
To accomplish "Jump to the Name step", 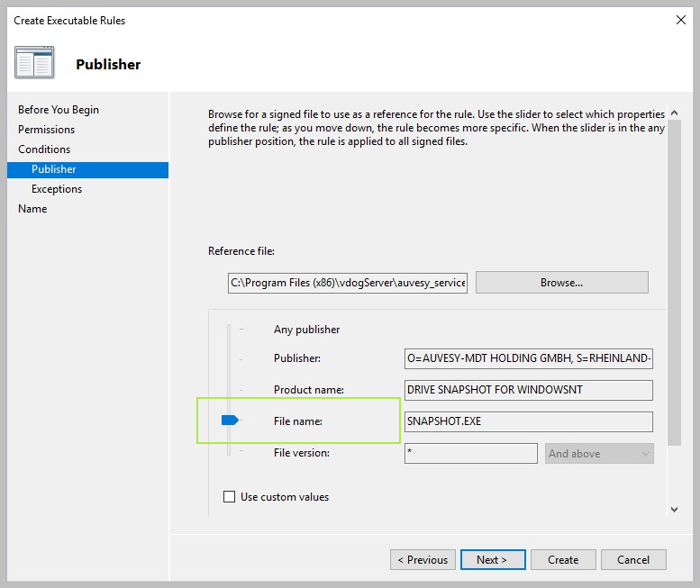I will [x=32, y=209].
